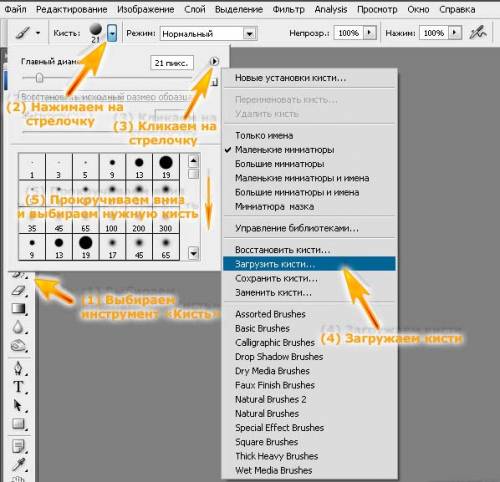Screen dimensions: 500x482
Task: Select the Path Selection black arrow tool
Action: pyautogui.click(x=18, y=405)
